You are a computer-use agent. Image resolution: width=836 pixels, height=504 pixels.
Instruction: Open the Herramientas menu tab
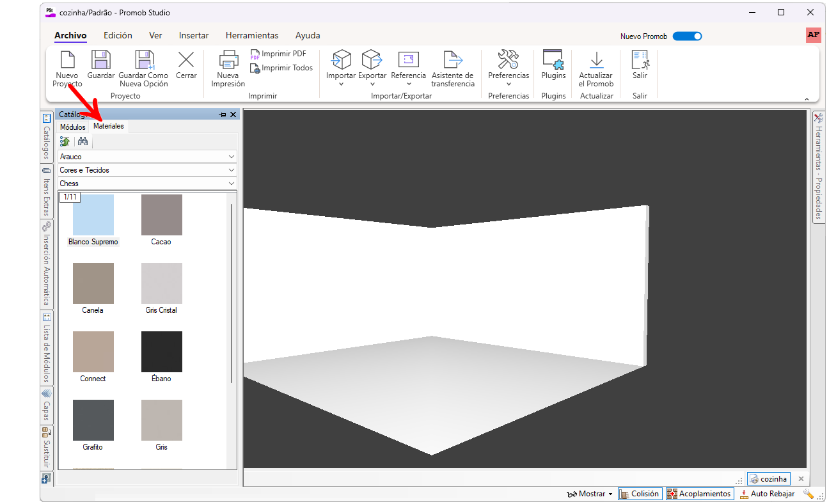[x=252, y=36]
